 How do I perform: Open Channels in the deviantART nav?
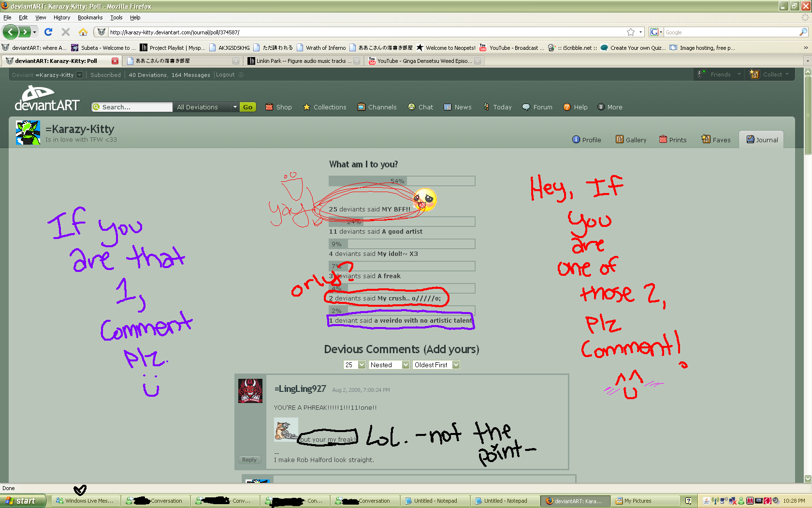[x=377, y=107]
